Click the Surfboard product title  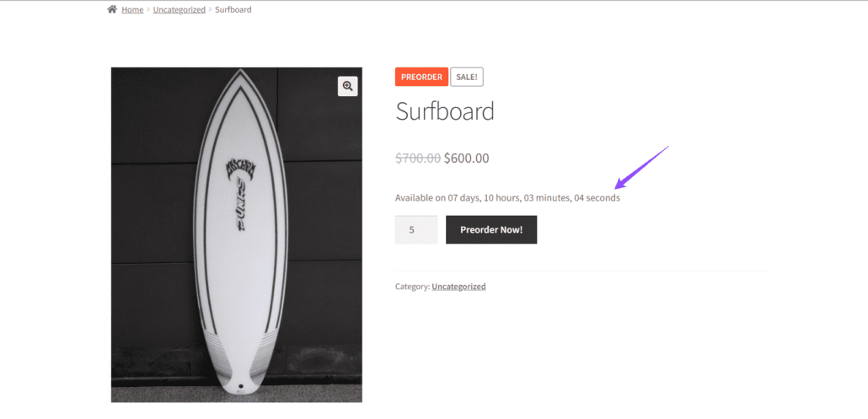[x=444, y=111]
